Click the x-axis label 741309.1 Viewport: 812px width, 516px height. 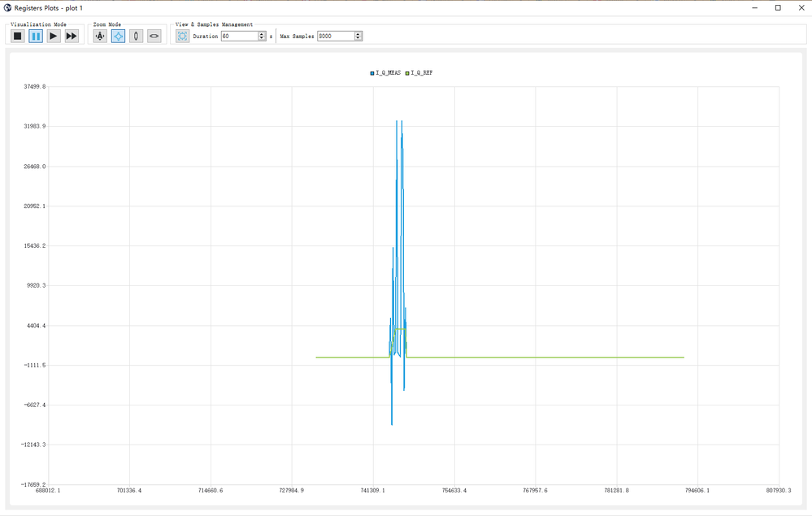pyautogui.click(x=373, y=491)
